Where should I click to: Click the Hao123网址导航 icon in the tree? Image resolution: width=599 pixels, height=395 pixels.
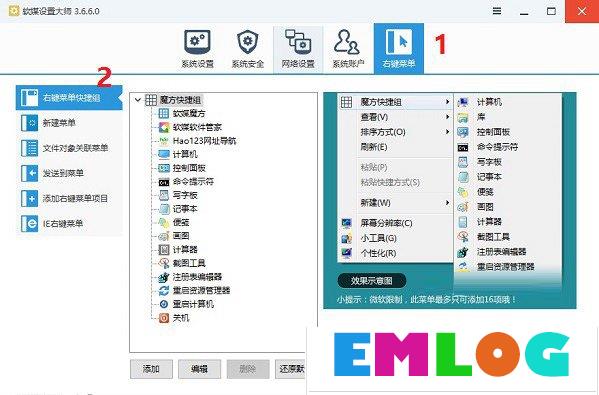[164, 141]
